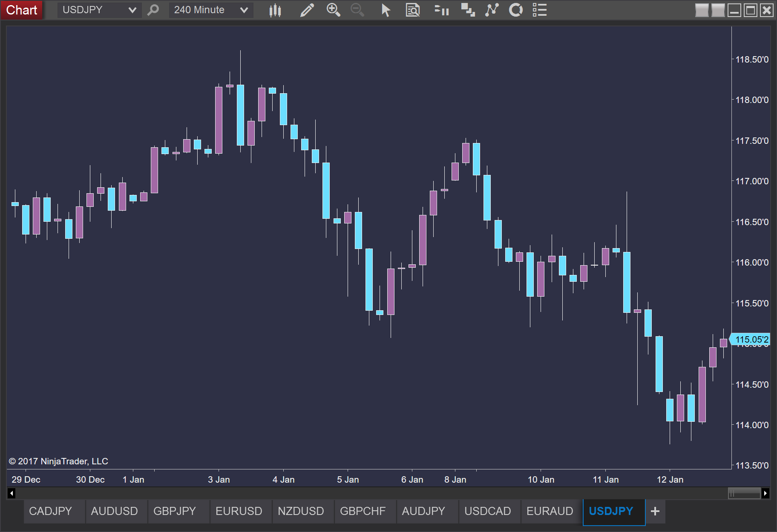Image resolution: width=777 pixels, height=532 pixels.
Task: Open the indicators icon
Action: click(492, 10)
